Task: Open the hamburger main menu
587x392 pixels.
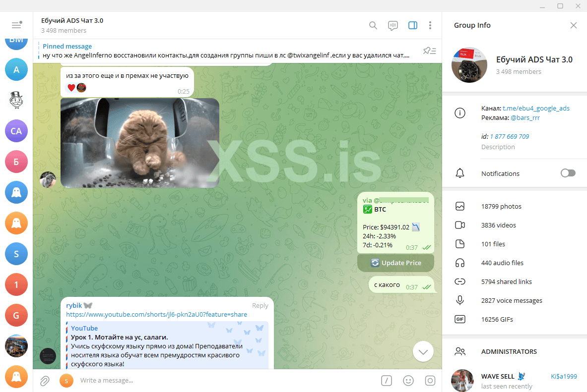Action: [16, 25]
